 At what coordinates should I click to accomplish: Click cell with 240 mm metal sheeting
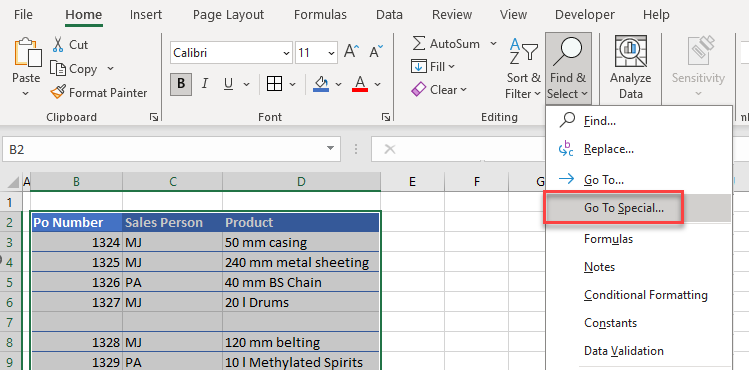301,262
